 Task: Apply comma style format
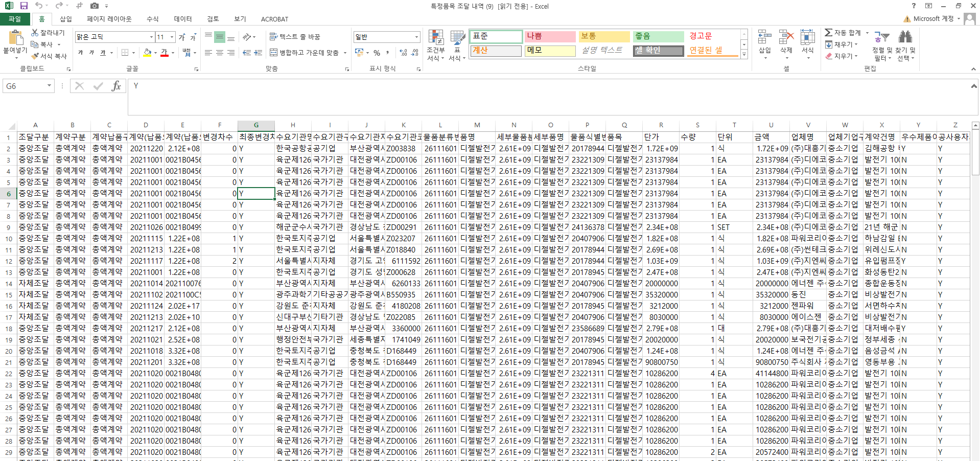[388, 53]
